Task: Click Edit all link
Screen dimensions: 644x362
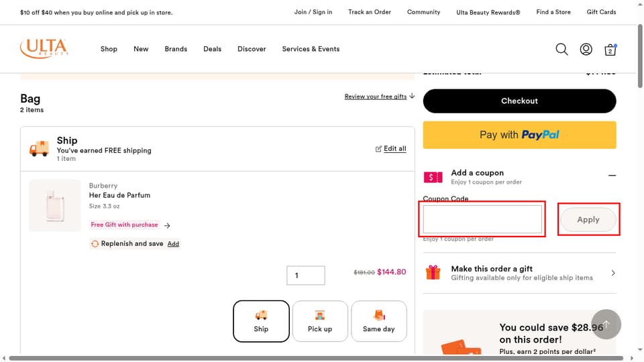Action: pyautogui.click(x=394, y=149)
